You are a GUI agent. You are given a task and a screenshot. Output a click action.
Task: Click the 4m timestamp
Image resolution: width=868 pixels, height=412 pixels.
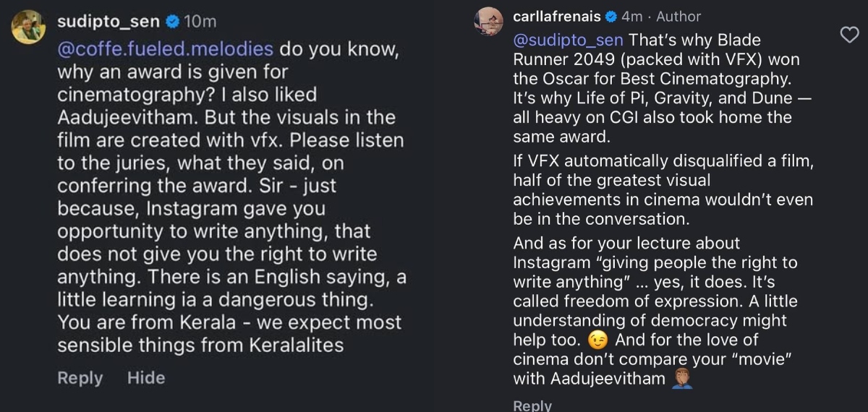click(631, 17)
